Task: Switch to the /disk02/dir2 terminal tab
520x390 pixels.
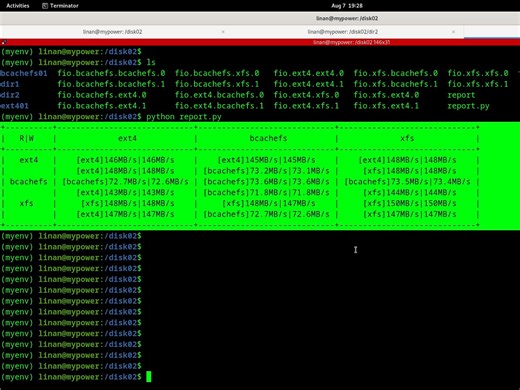Action: 342,32
